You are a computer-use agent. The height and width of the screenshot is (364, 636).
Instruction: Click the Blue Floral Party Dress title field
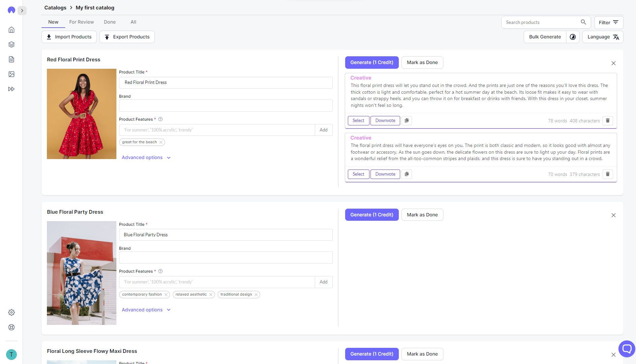(226, 235)
